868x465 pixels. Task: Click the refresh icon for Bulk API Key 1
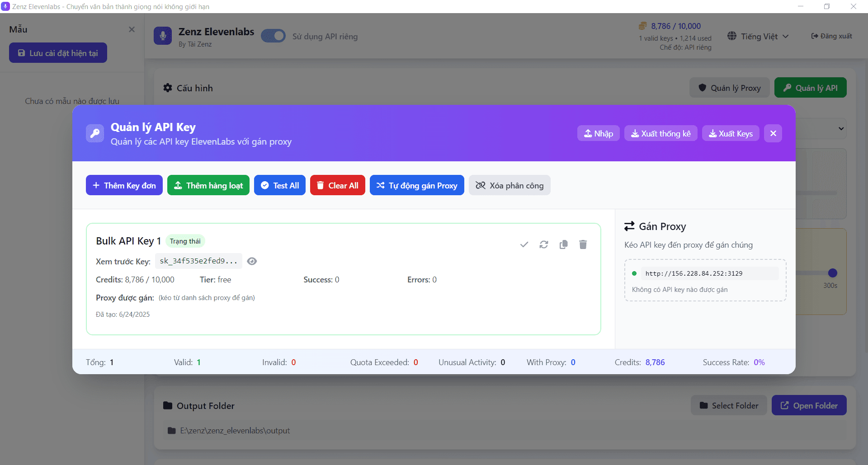point(544,244)
